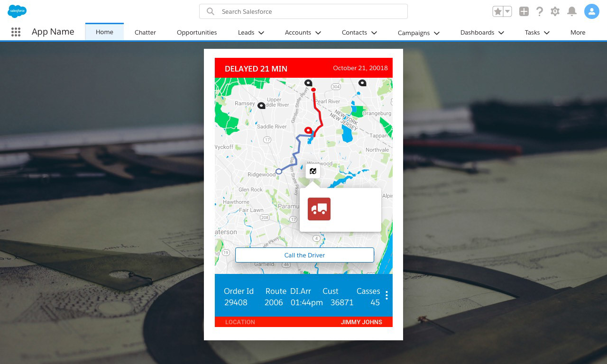Open the Setup gear icon
Viewport: 607px width, 364px height.
(555, 11)
